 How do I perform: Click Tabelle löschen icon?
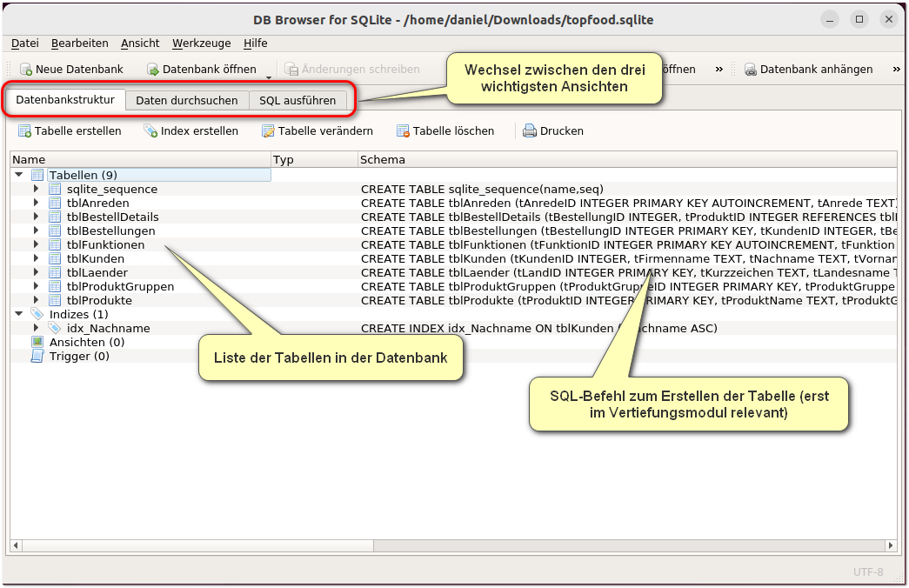click(x=403, y=131)
